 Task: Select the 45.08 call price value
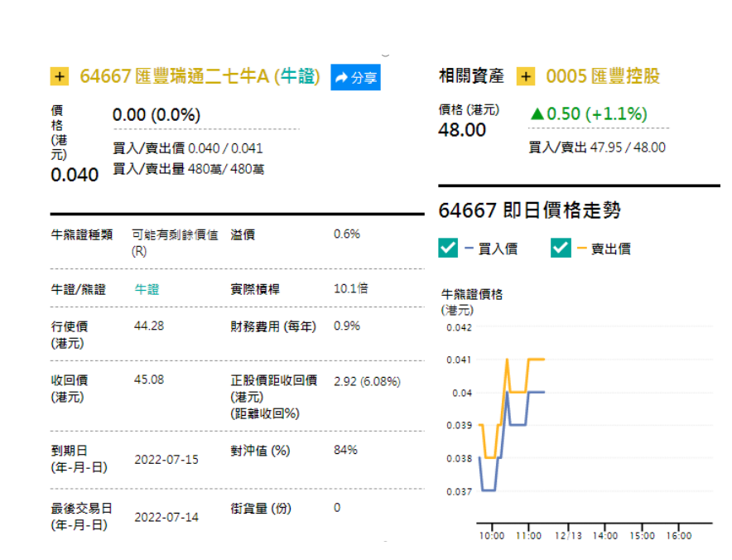149,379
